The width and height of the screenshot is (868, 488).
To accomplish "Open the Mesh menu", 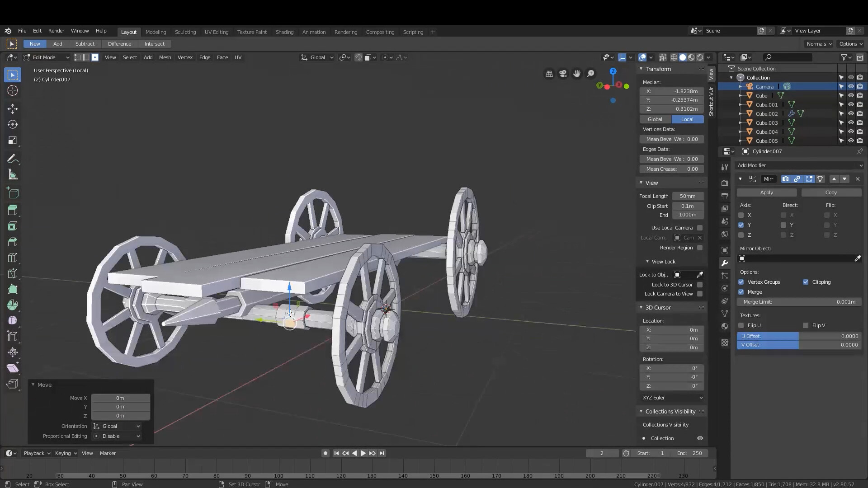I will [165, 57].
